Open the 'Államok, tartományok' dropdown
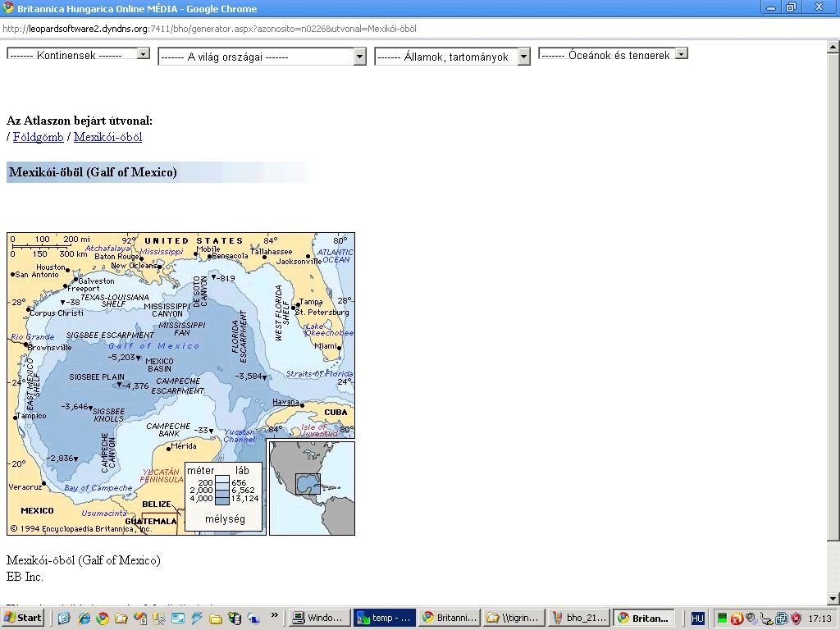The height and width of the screenshot is (630, 840). coord(453,57)
